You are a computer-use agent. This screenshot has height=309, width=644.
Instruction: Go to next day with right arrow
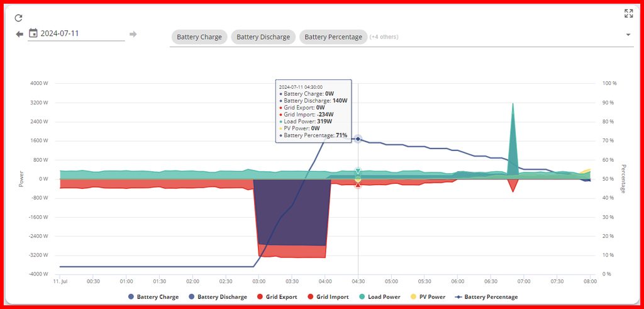click(133, 34)
